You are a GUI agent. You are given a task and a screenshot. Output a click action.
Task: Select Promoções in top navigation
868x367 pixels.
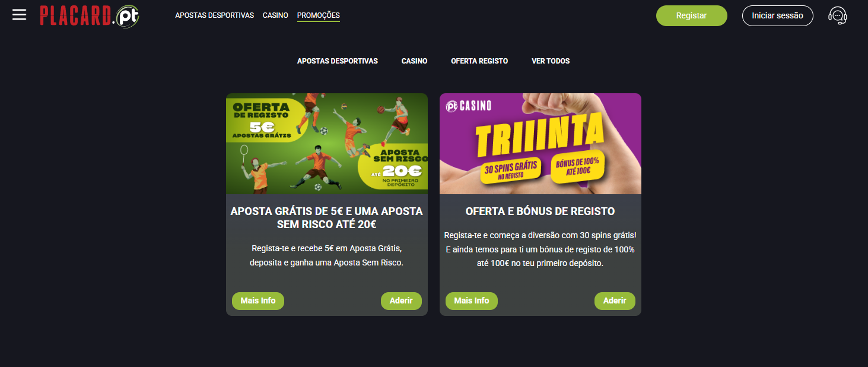tap(319, 15)
